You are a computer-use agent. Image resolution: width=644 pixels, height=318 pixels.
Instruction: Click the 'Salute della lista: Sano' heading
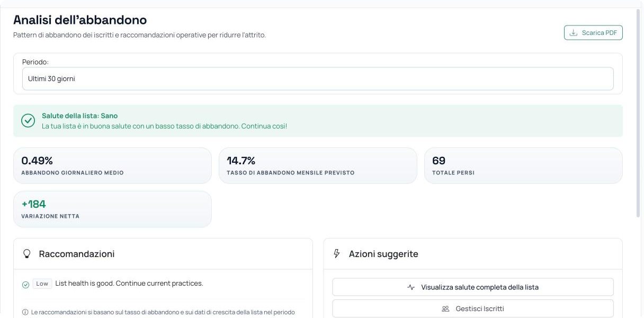[x=79, y=116]
